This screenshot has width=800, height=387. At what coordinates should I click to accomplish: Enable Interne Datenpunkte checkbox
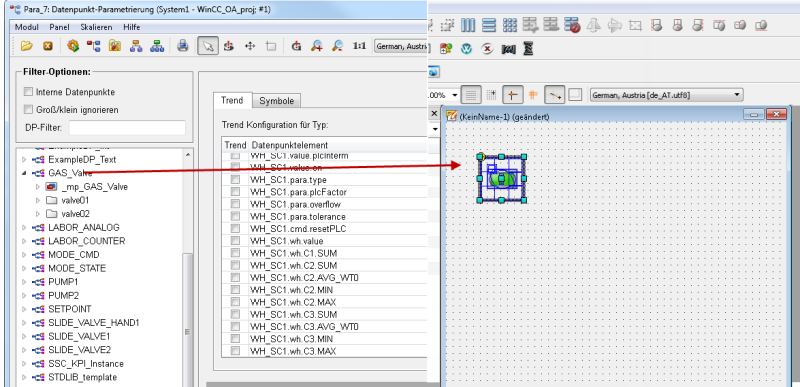28,92
